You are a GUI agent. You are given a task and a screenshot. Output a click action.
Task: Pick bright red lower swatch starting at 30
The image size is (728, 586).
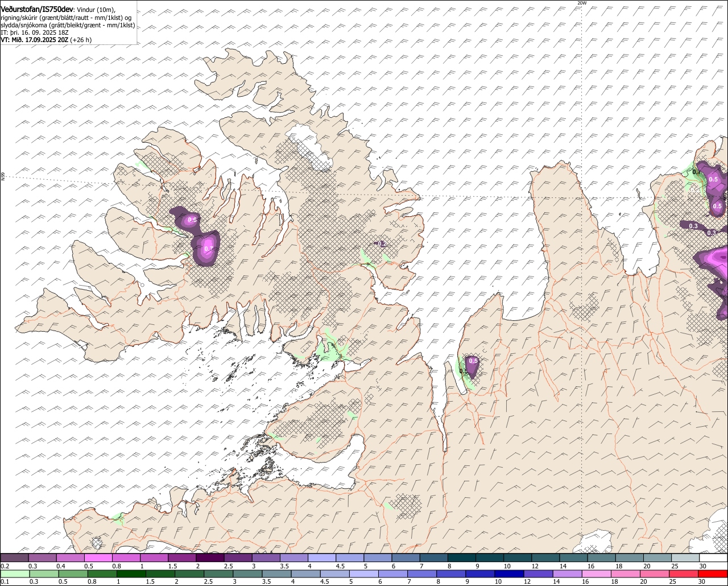tap(714, 574)
